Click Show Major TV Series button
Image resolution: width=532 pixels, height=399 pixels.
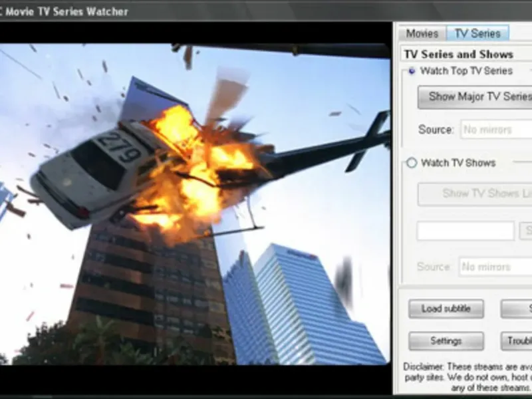[475, 96]
